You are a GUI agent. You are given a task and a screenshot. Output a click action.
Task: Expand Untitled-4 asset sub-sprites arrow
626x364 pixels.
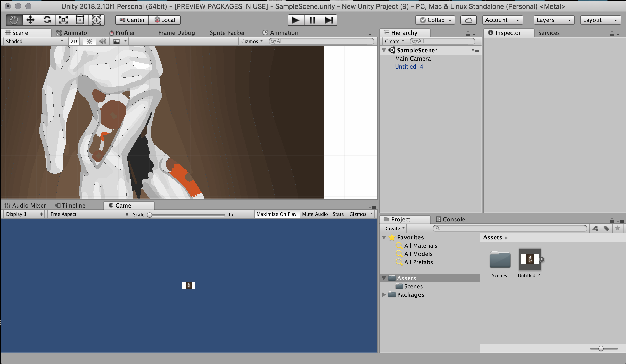pos(542,259)
